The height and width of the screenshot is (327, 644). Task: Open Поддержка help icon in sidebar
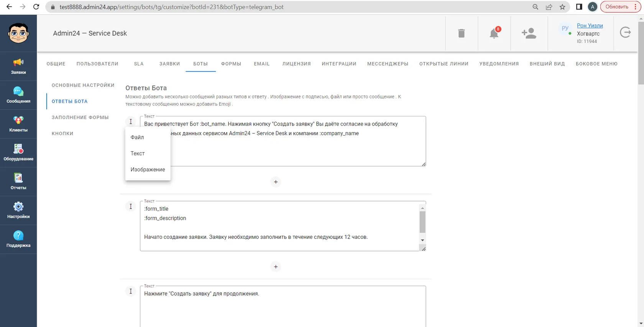[18, 239]
